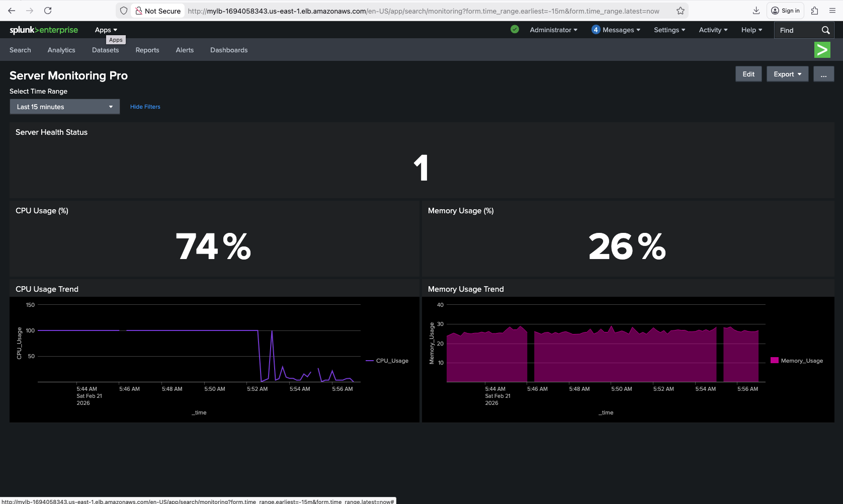Screen dimensions: 843x504
Task: Click the 74 % CPU usage value
Action: pos(214,246)
